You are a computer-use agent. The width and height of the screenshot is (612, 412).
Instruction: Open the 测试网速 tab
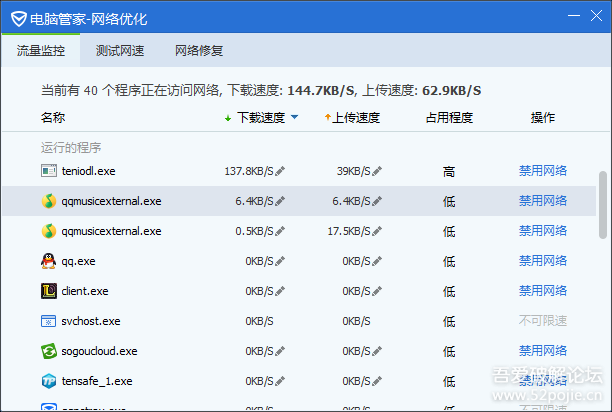pyautogui.click(x=120, y=51)
